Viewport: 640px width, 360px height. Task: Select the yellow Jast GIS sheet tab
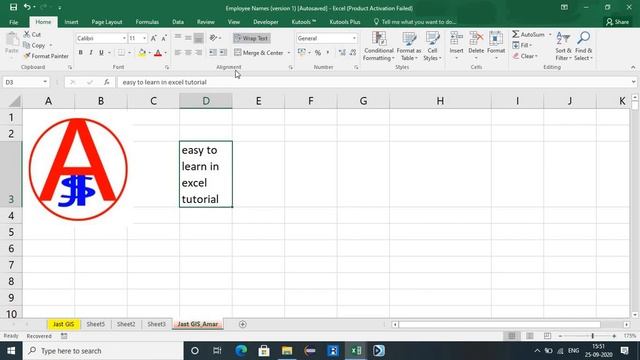click(x=64, y=324)
